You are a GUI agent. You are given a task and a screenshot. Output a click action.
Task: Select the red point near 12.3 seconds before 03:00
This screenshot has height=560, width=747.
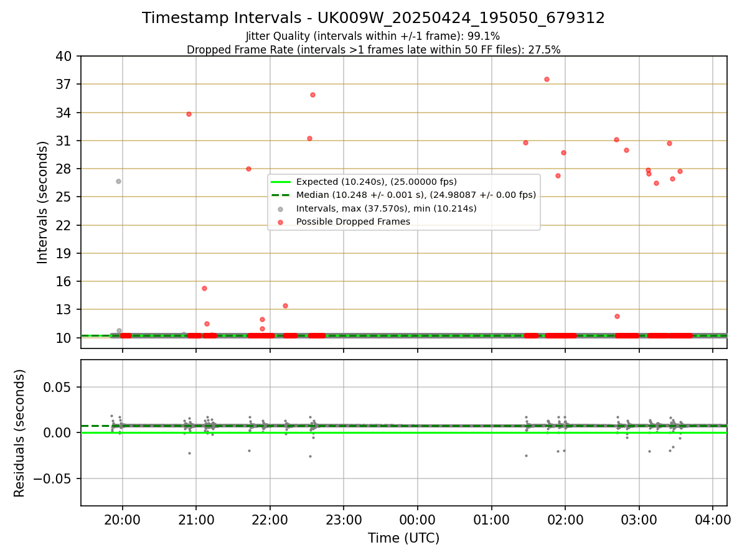[x=617, y=316]
